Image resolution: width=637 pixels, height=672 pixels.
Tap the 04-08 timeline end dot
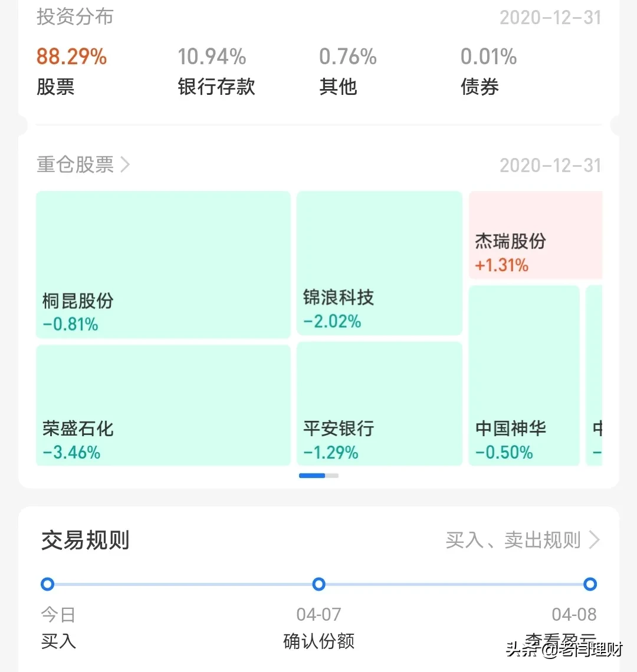(590, 584)
